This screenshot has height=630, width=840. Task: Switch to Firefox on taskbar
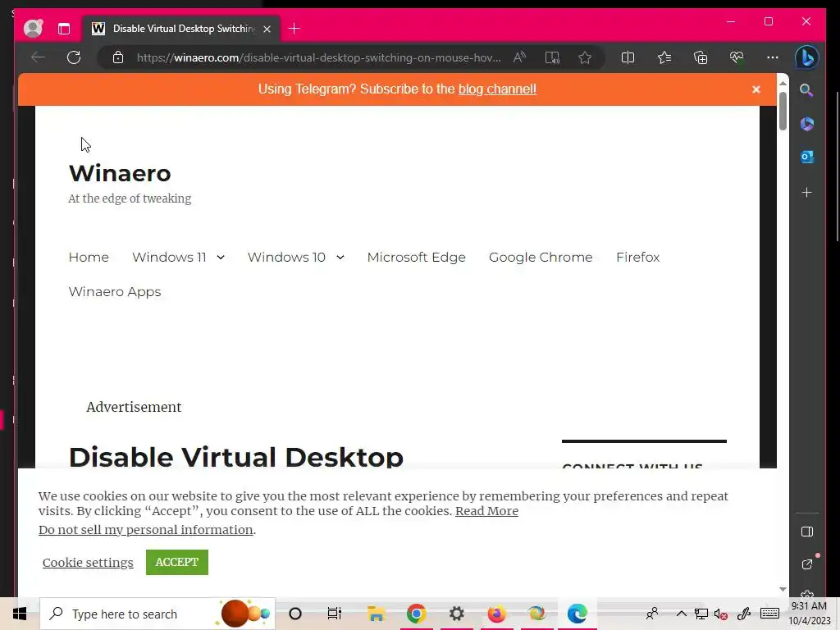click(x=496, y=614)
